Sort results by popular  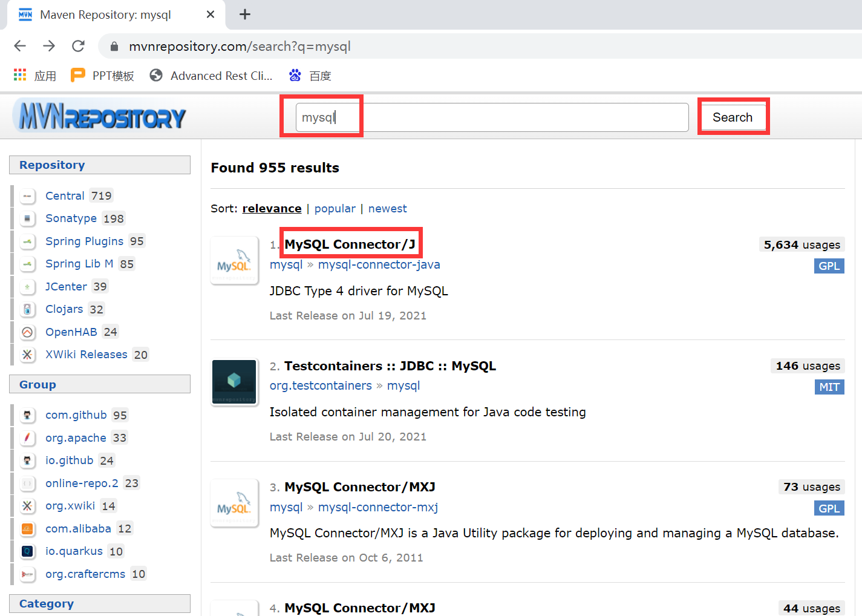(335, 209)
